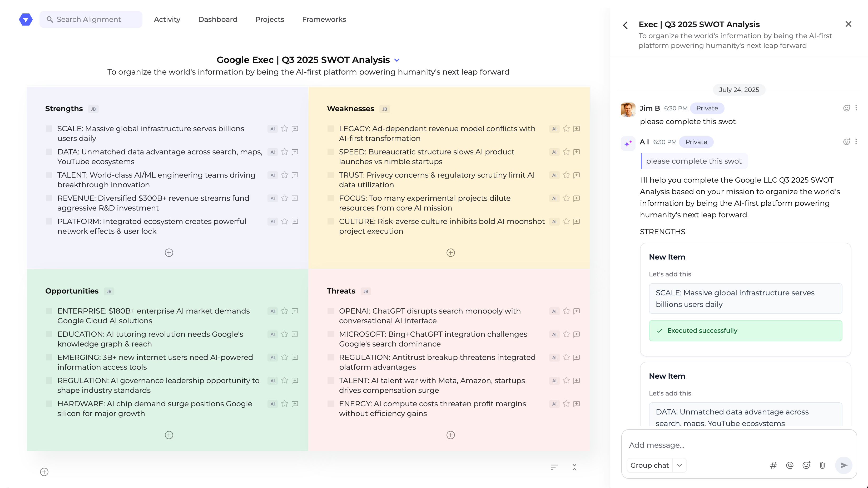Click the AI badge on SCALE strength item
The height and width of the screenshot is (488, 868).
click(272, 129)
